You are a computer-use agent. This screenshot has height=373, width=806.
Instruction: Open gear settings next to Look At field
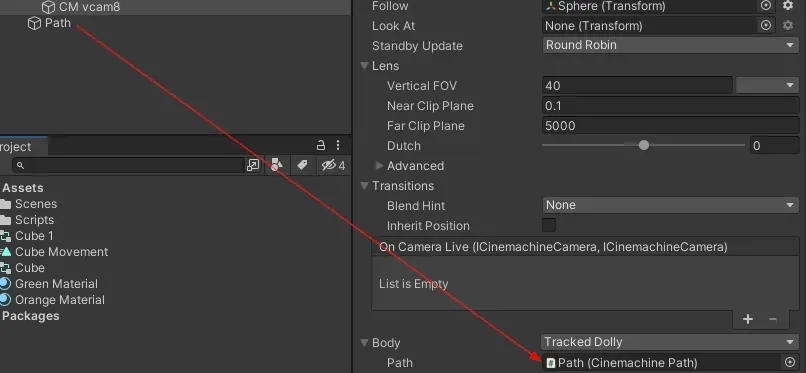tap(788, 25)
